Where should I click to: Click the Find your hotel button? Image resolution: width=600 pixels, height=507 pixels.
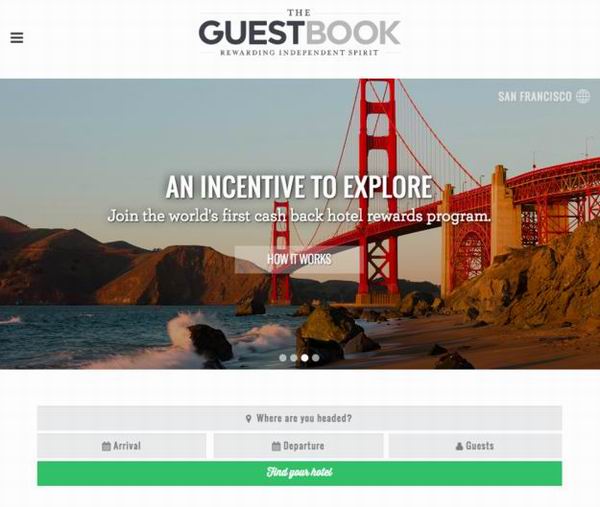[x=300, y=473]
